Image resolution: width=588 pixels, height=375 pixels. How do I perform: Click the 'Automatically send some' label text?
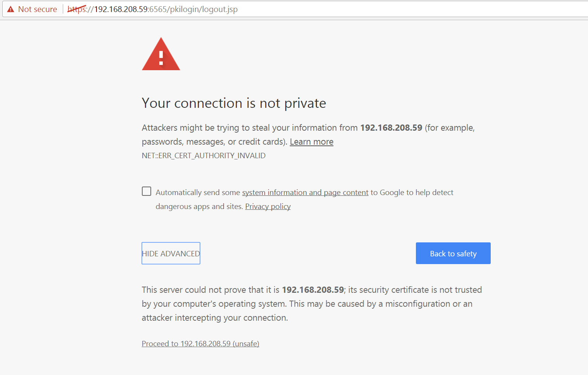point(198,193)
